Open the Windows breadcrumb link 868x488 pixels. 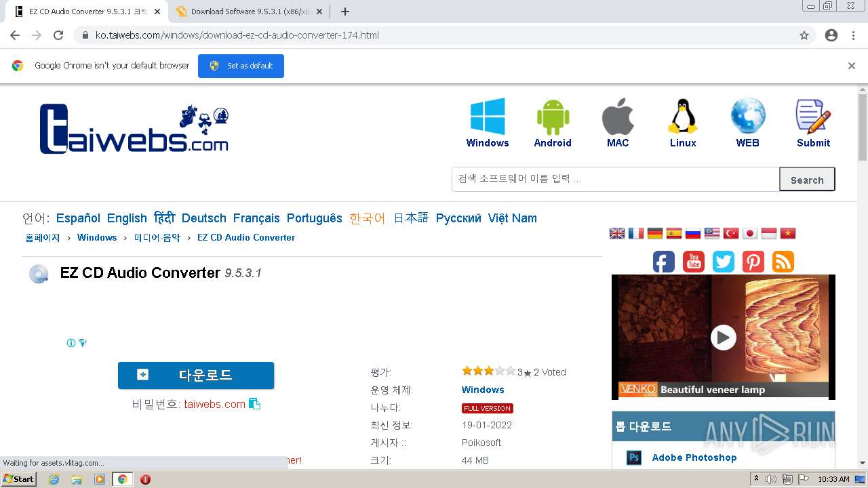pos(97,238)
